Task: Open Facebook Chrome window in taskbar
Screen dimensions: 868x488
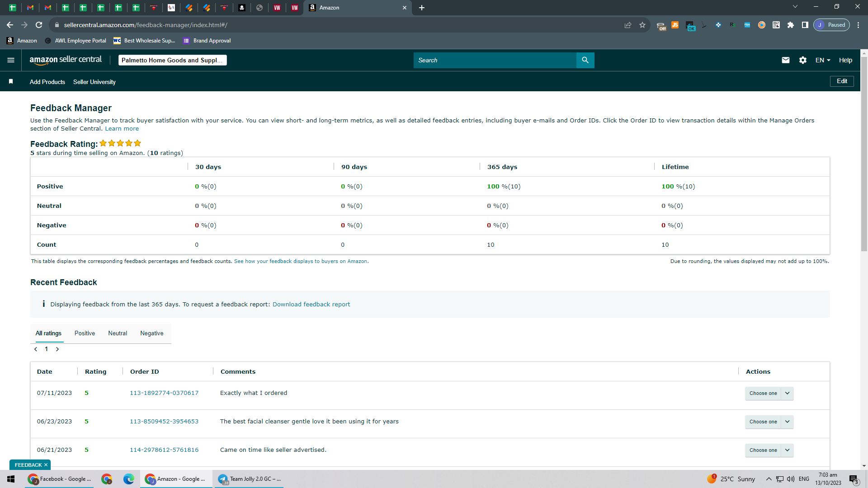Action: (x=60, y=479)
